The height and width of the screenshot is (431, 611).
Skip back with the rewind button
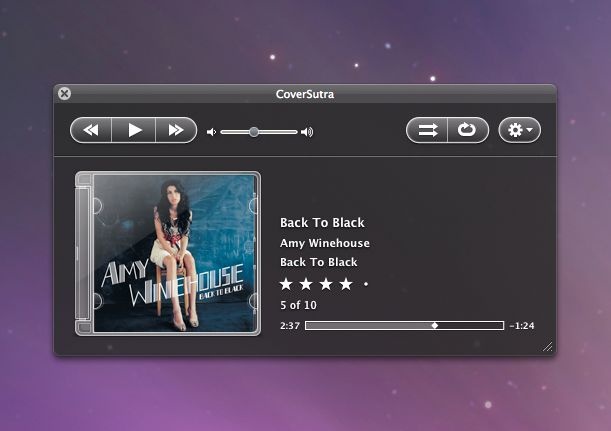[91, 130]
